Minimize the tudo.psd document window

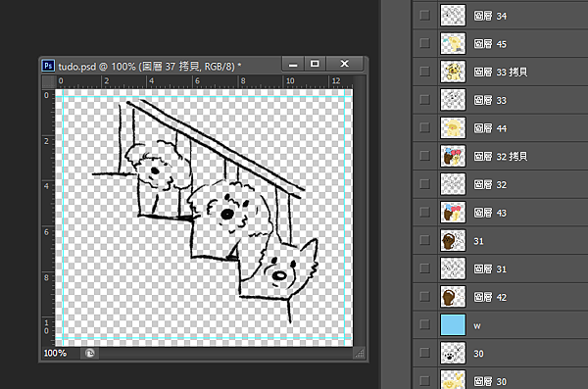pos(293,64)
